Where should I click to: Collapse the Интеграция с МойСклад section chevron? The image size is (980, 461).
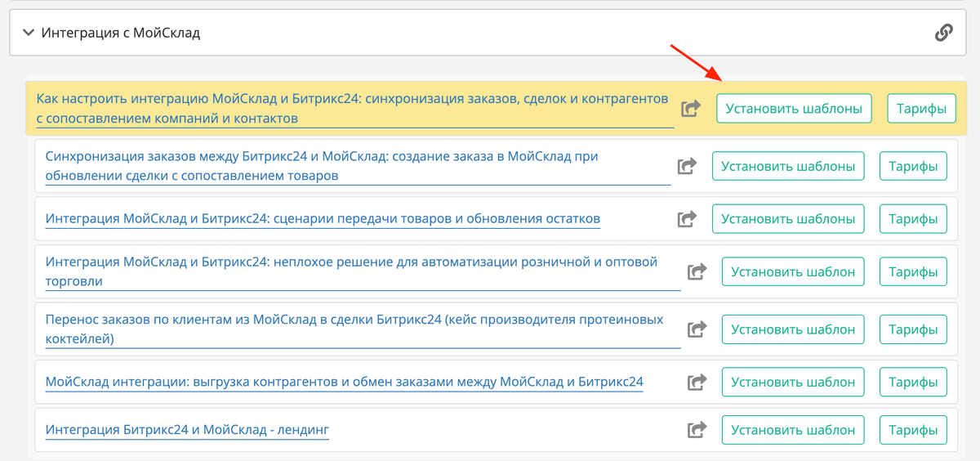[x=29, y=33]
